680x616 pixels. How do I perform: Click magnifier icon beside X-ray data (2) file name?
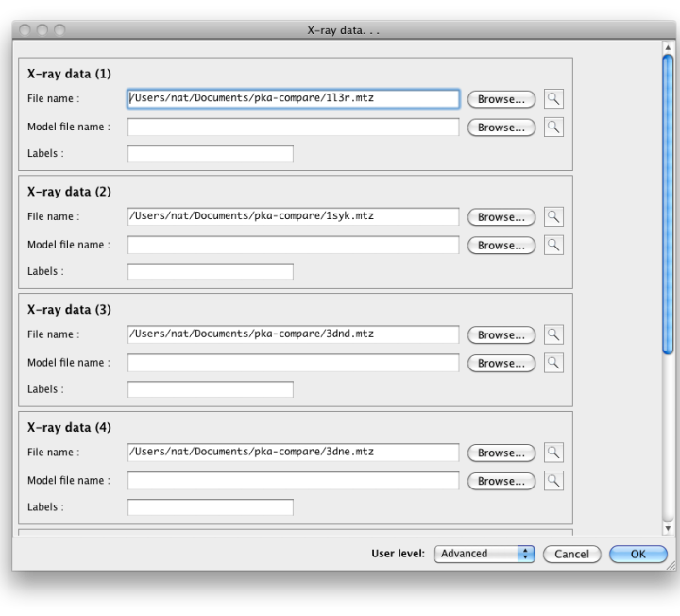pos(553,217)
